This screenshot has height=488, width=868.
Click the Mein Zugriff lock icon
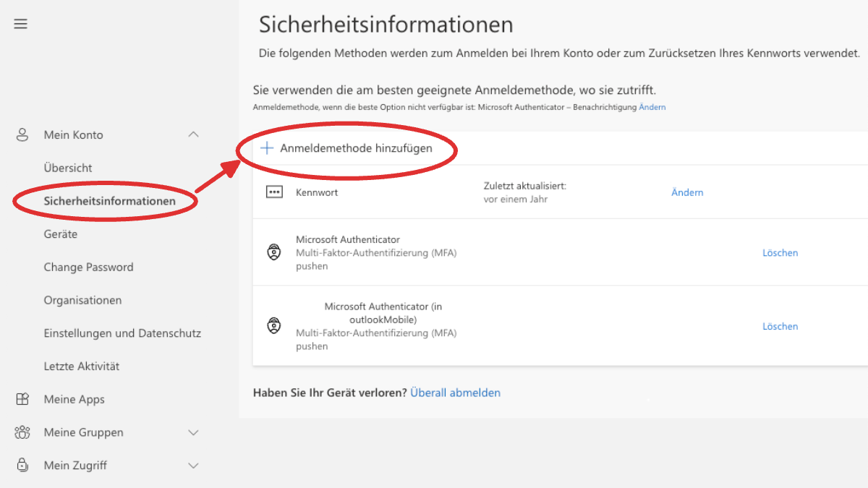point(22,466)
